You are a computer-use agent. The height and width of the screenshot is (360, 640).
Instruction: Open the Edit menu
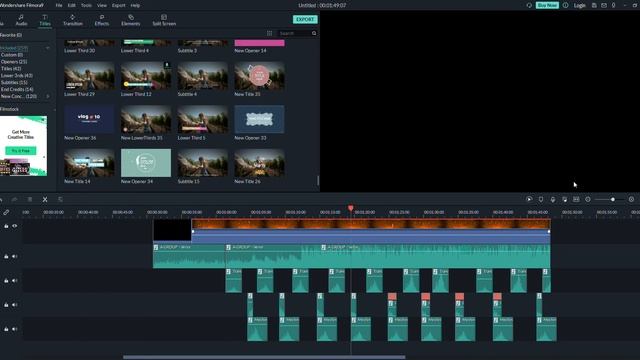71,5
